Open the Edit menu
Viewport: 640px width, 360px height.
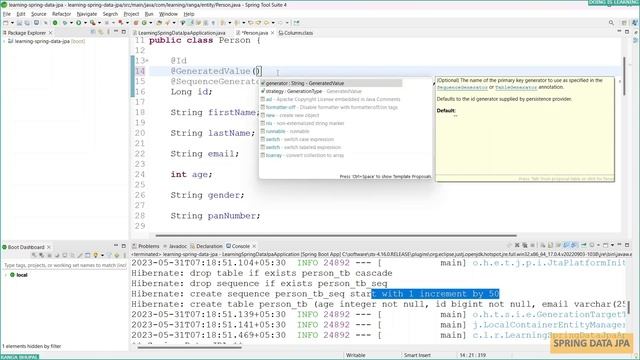(x=21, y=14)
